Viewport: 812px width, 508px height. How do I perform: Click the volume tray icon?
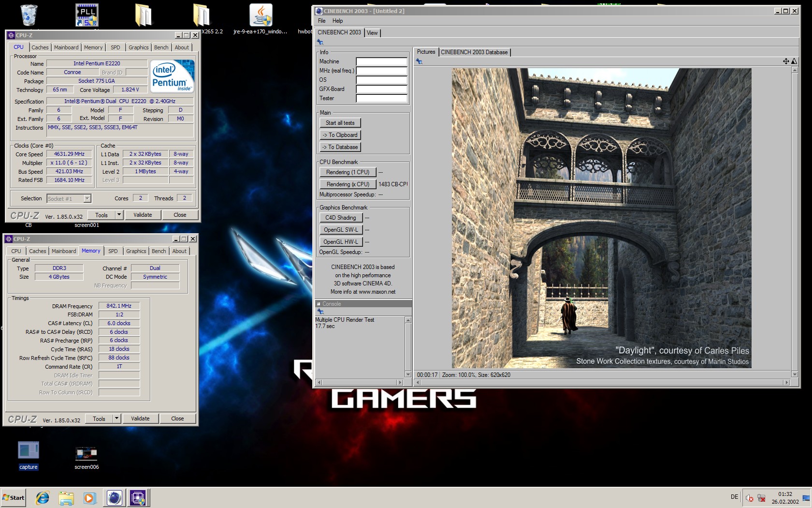[x=750, y=498]
